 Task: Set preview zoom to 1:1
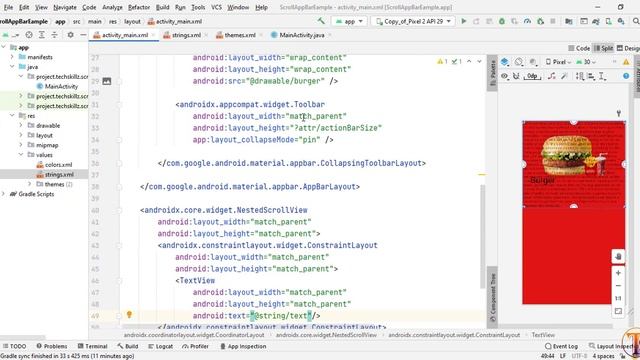tap(618, 298)
